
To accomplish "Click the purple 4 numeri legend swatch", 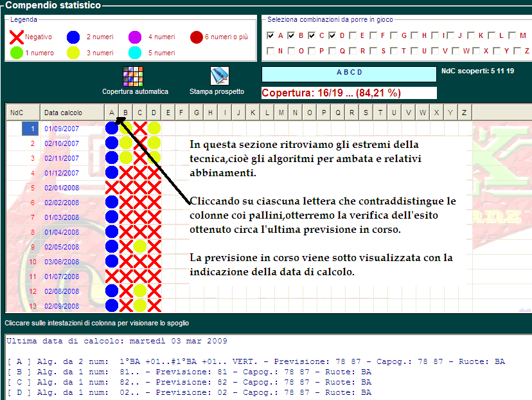I will pos(135,37).
